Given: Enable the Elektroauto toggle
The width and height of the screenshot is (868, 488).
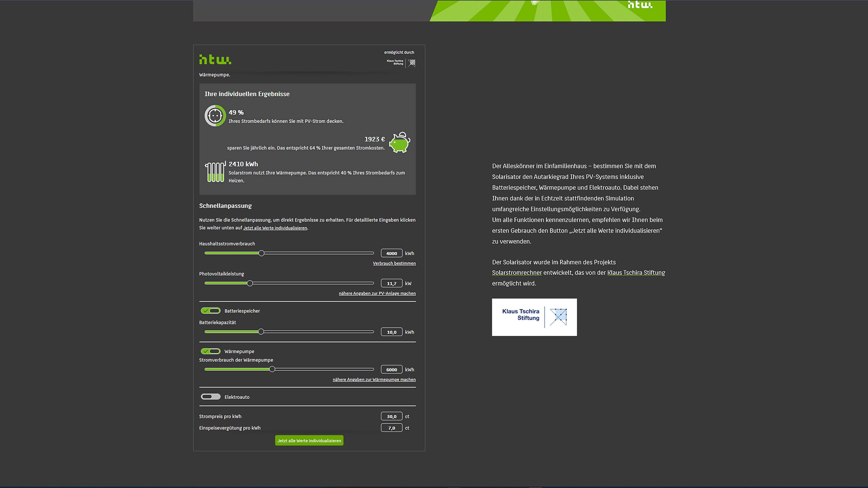Looking at the screenshot, I should click(211, 397).
